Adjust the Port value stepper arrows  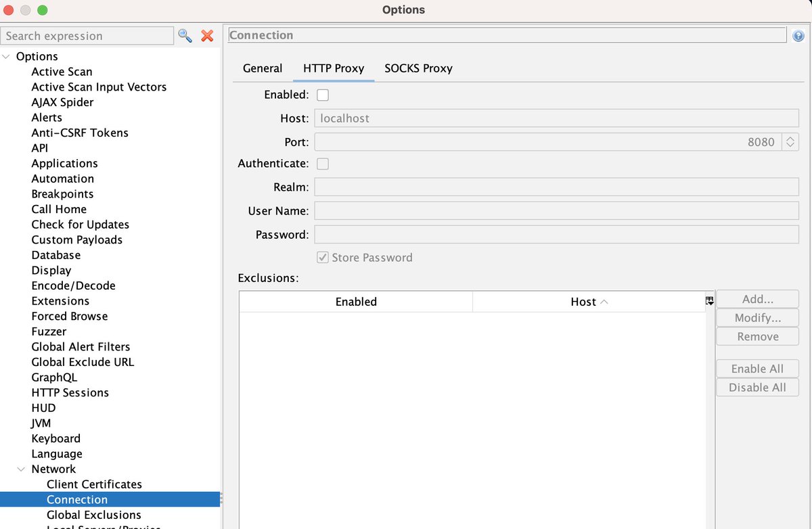point(790,142)
